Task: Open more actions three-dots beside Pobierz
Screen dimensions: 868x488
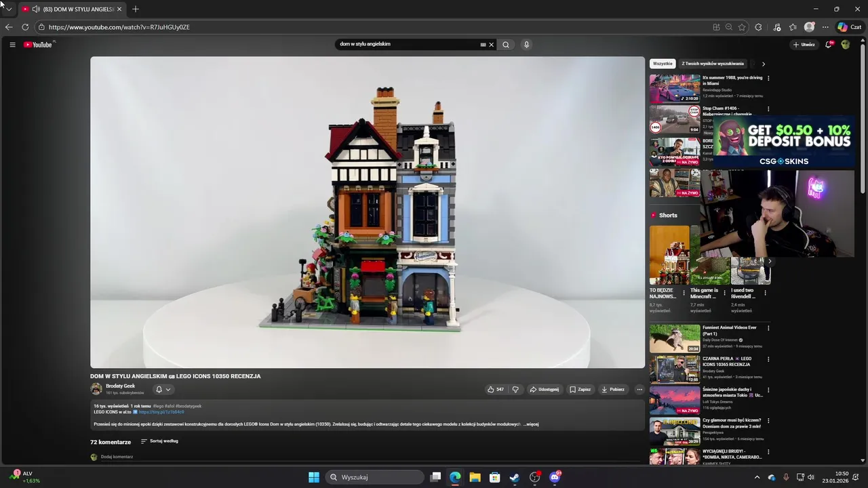Action: 639,390
